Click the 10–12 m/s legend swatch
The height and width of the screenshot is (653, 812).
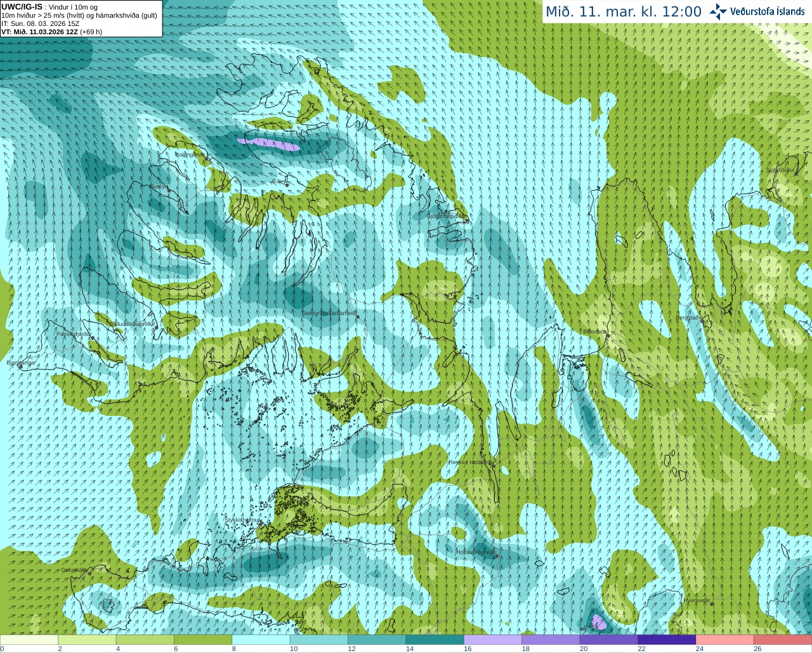click(x=319, y=640)
